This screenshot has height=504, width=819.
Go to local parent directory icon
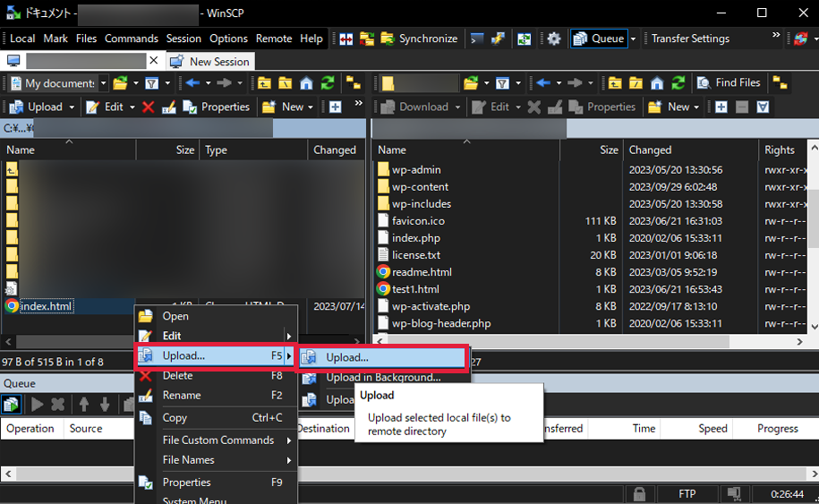tap(264, 83)
